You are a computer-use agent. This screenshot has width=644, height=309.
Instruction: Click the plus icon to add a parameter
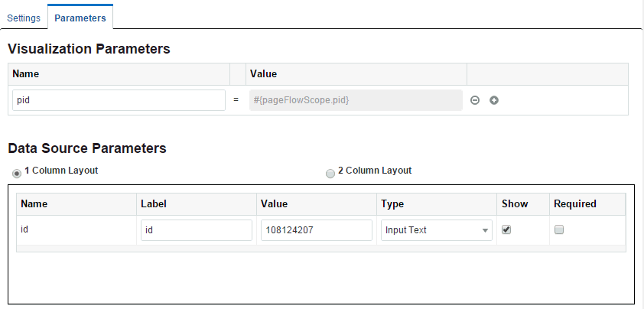pyautogui.click(x=494, y=100)
